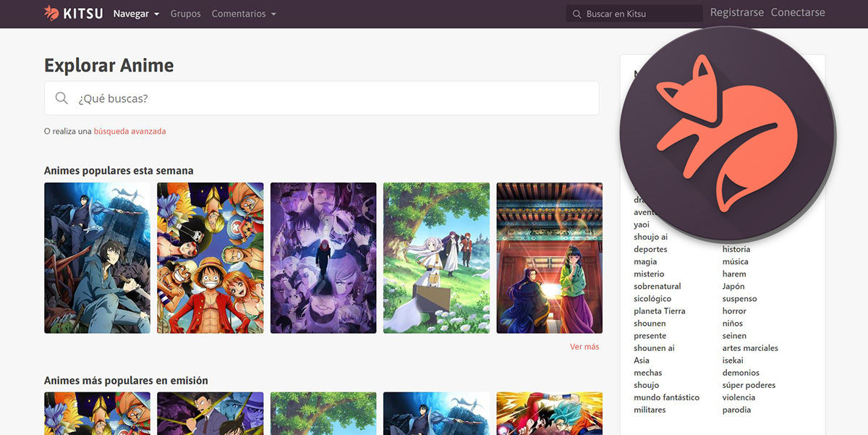Click the shoujo category link

click(x=647, y=385)
